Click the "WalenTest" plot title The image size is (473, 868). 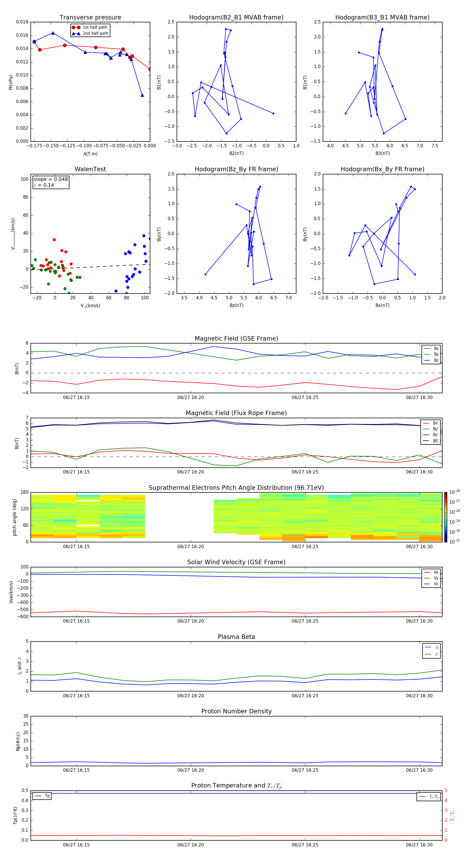point(90,169)
